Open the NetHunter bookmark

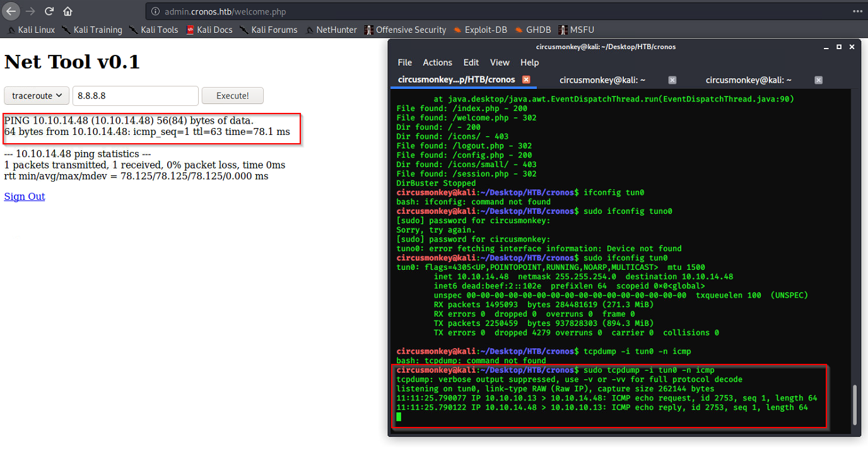[331, 30]
